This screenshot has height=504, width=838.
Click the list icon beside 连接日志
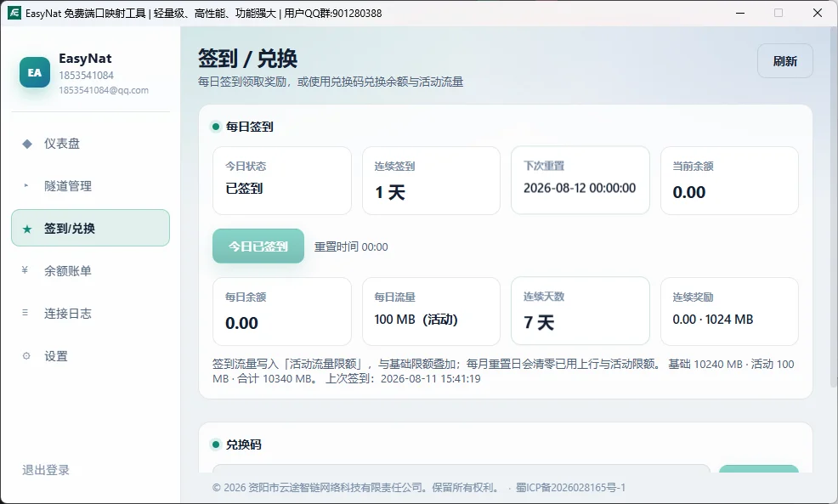[25, 314]
